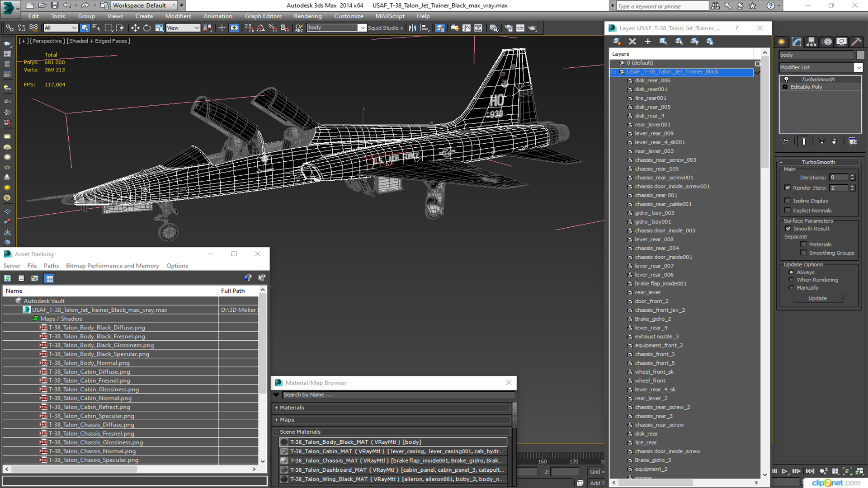Screen dimensions: 868x488
Task: Click the body object color swatch
Action: (860, 55)
